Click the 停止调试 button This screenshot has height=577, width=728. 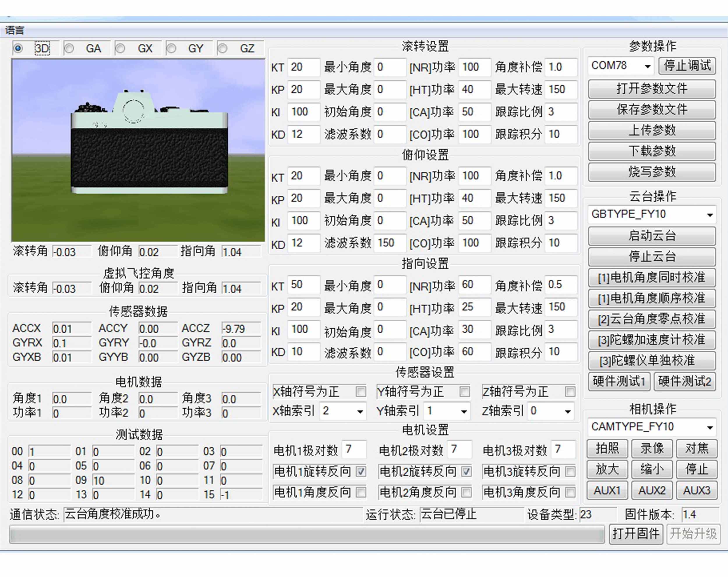point(687,66)
